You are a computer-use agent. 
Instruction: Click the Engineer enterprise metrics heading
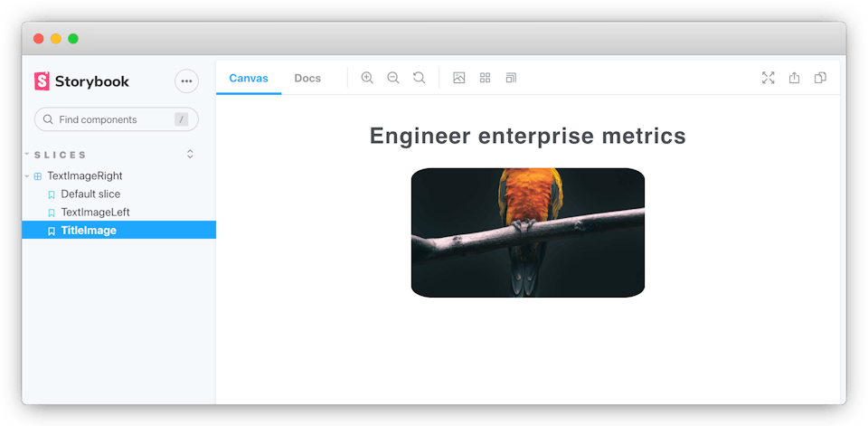(527, 136)
